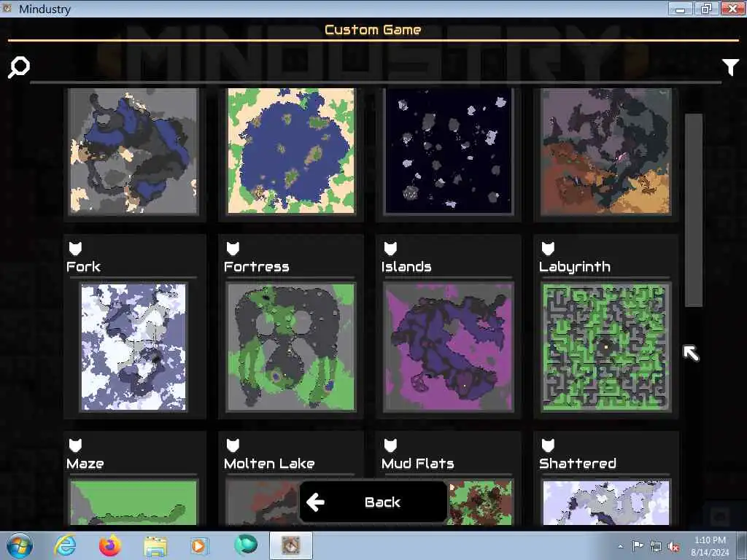747x560 pixels.
Task: Click the map list vertical scrollbar
Action: 693,210
